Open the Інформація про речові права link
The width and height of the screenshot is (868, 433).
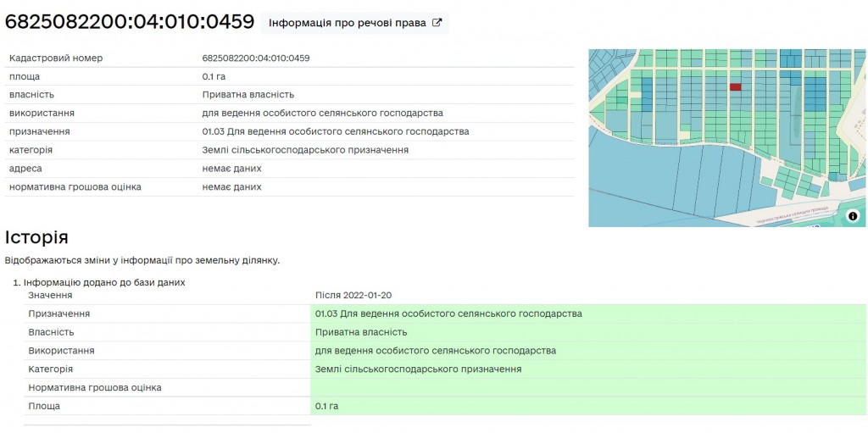(x=347, y=23)
